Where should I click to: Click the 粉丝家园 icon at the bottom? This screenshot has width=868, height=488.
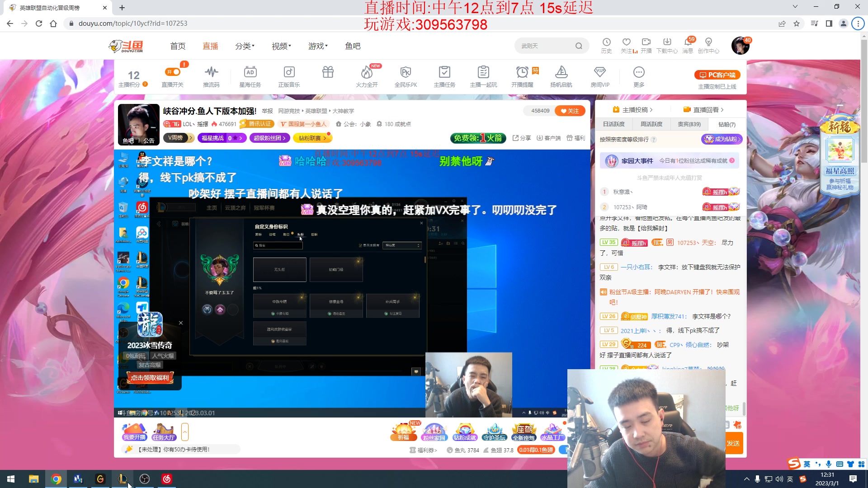(434, 431)
